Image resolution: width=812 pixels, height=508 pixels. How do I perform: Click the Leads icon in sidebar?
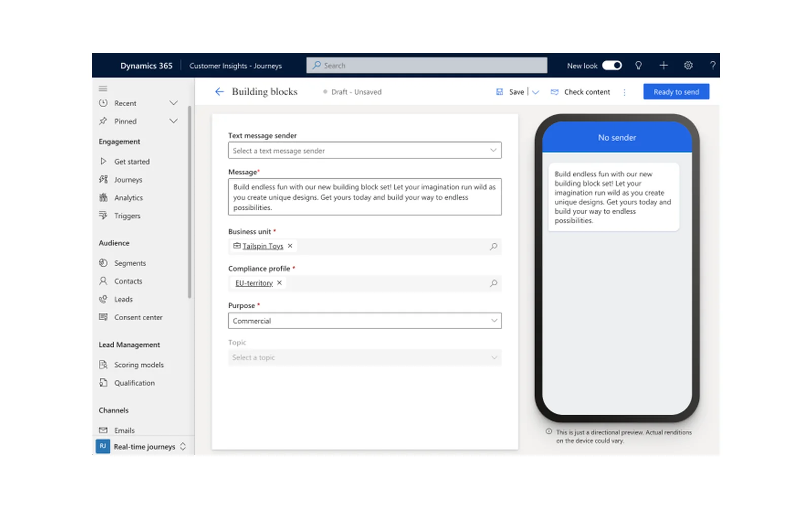point(103,299)
